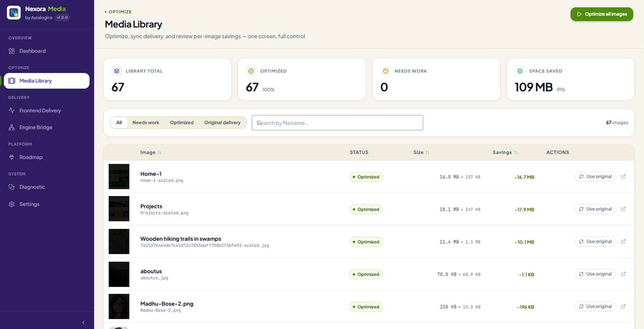Screen dimensions: 644x329
Task: Click the v1.0.0 version badge
Action: point(62,18)
